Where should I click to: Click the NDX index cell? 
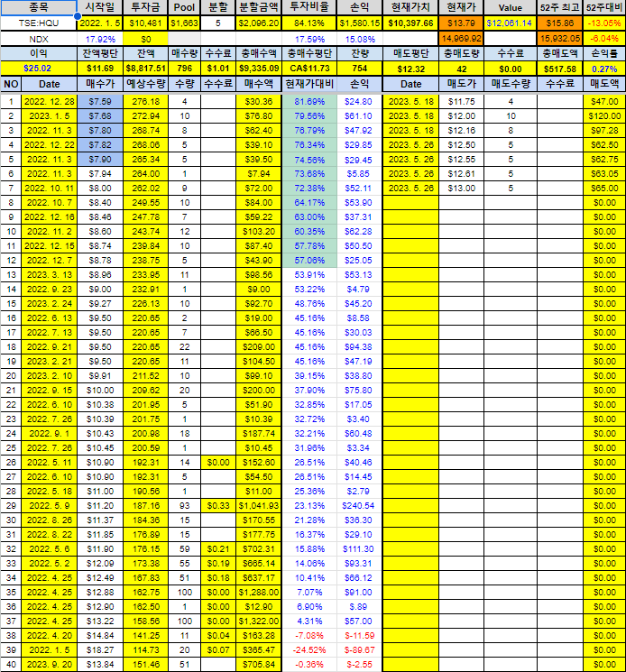click(39, 39)
